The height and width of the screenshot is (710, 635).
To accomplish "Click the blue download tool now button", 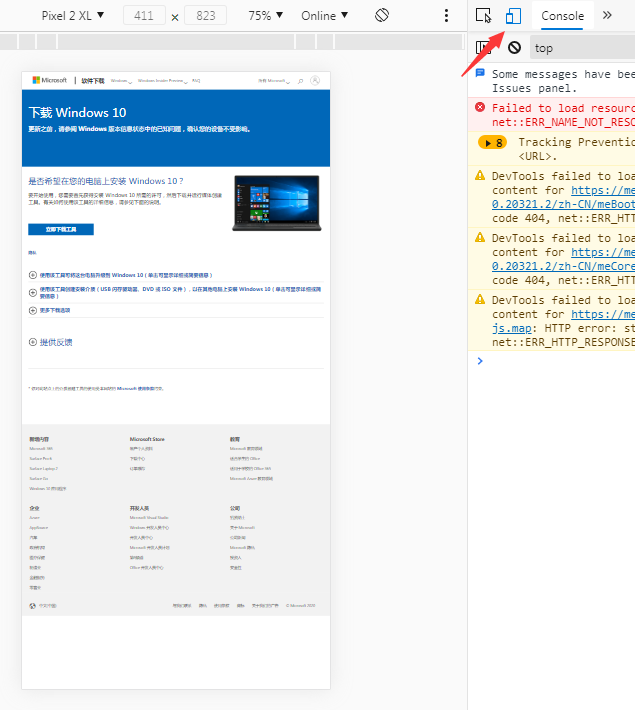I will [x=61, y=229].
